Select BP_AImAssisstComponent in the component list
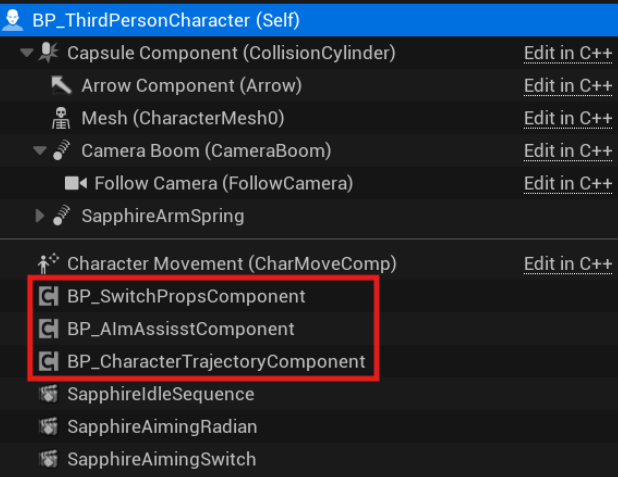 click(x=181, y=329)
